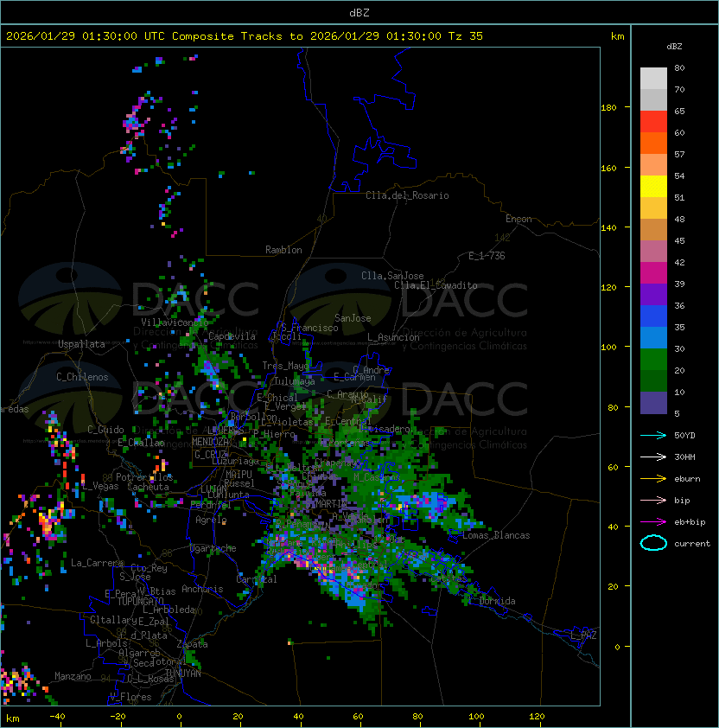719x728 pixels.
Task: Click the pink bip arrow legend symbol
Action: tap(653, 500)
